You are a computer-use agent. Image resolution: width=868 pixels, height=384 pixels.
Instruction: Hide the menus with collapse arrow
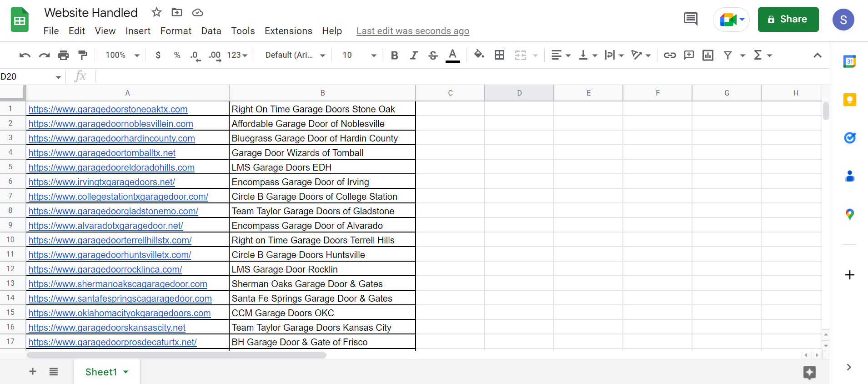pos(817,55)
